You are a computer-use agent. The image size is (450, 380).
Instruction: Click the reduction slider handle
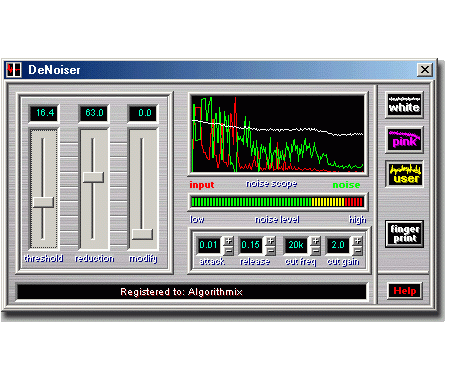click(93, 177)
